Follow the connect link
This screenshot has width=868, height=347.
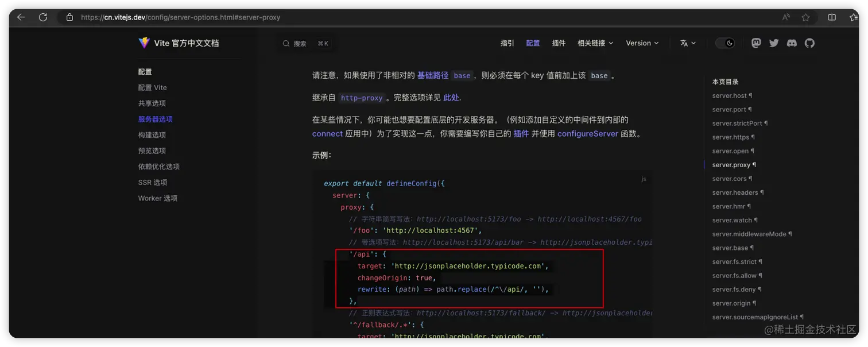pyautogui.click(x=327, y=134)
